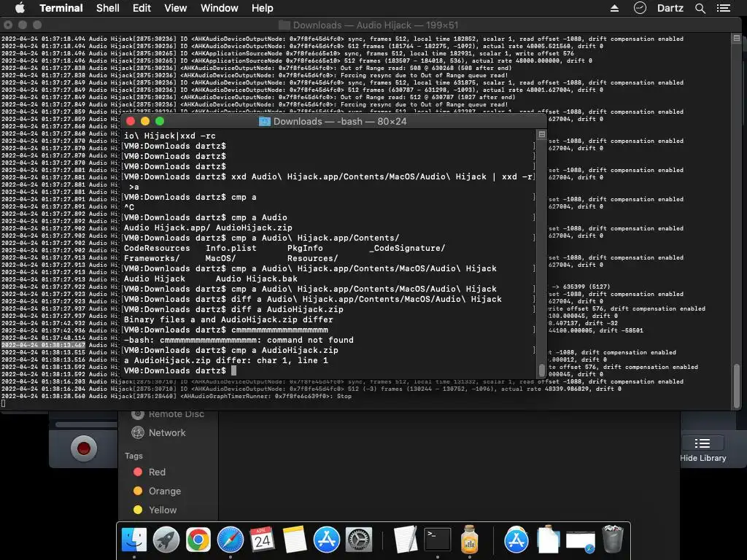The image size is (747, 560).
Task: Click the bash window title 'Downloads — -bash — 80×24'
Action: [340, 122]
